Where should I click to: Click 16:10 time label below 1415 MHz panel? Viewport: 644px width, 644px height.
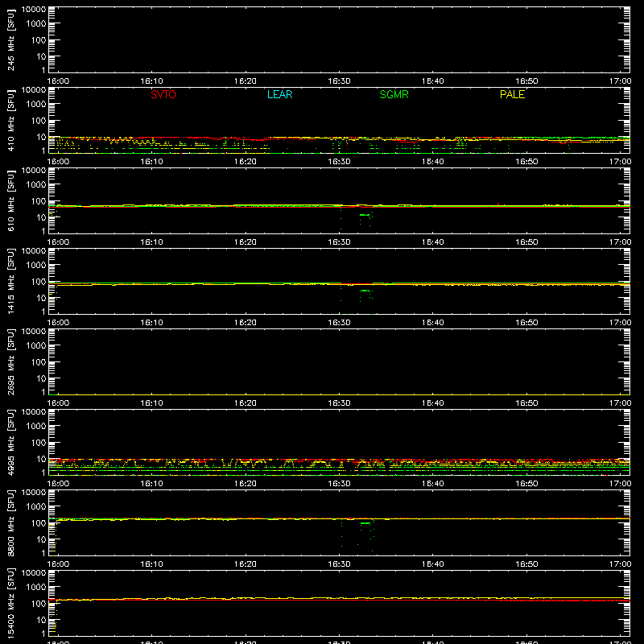(151, 323)
